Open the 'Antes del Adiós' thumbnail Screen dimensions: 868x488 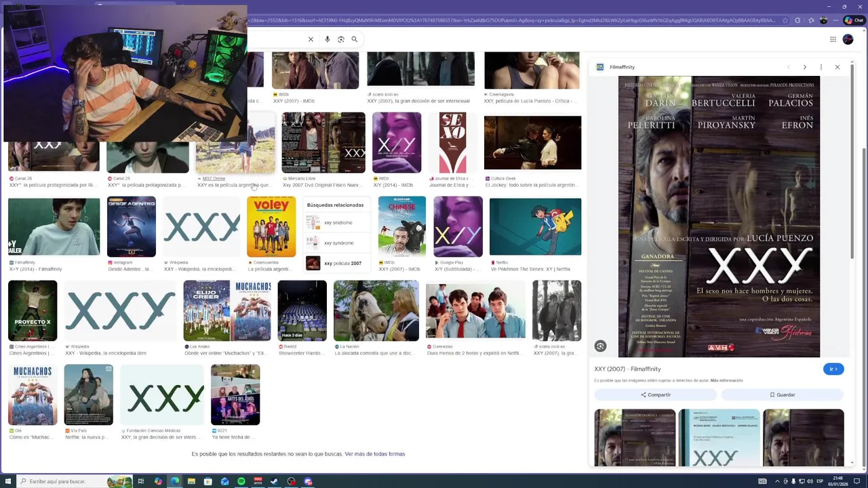pyautogui.click(x=235, y=394)
